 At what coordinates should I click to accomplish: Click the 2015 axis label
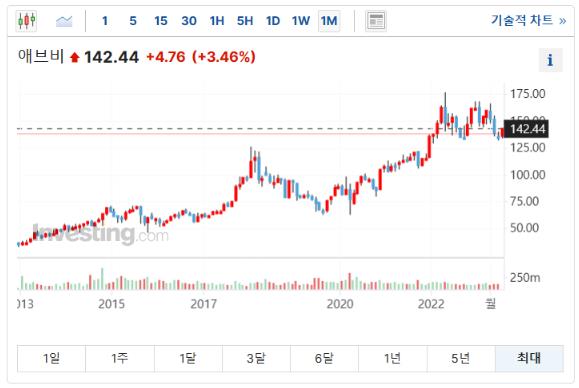112,304
